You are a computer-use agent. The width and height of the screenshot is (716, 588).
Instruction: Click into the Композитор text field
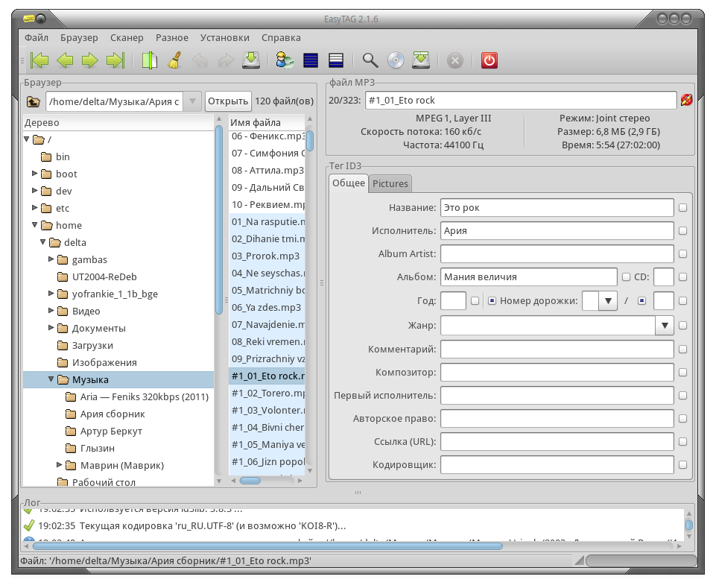click(557, 372)
